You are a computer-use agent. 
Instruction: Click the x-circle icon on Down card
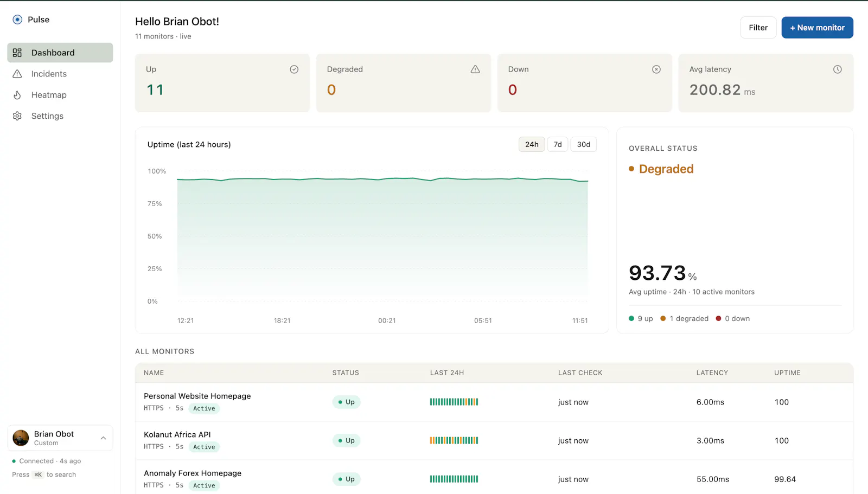(x=656, y=69)
